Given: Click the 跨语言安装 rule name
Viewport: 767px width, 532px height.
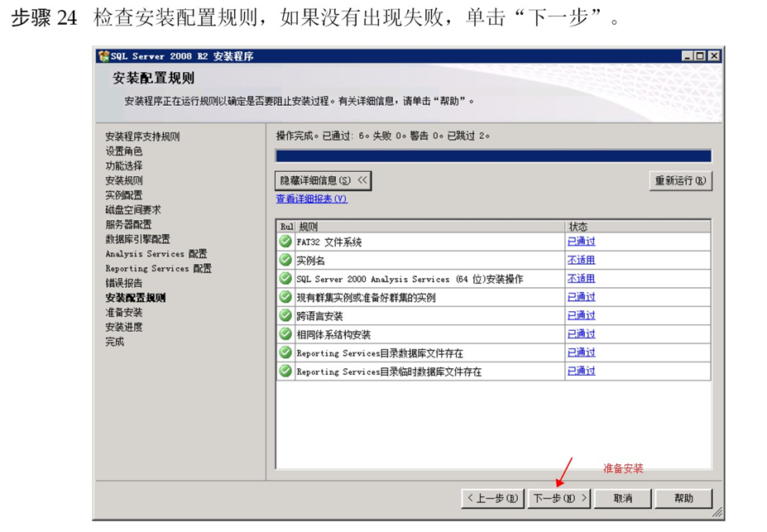Looking at the screenshot, I should [x=319, y=316].
